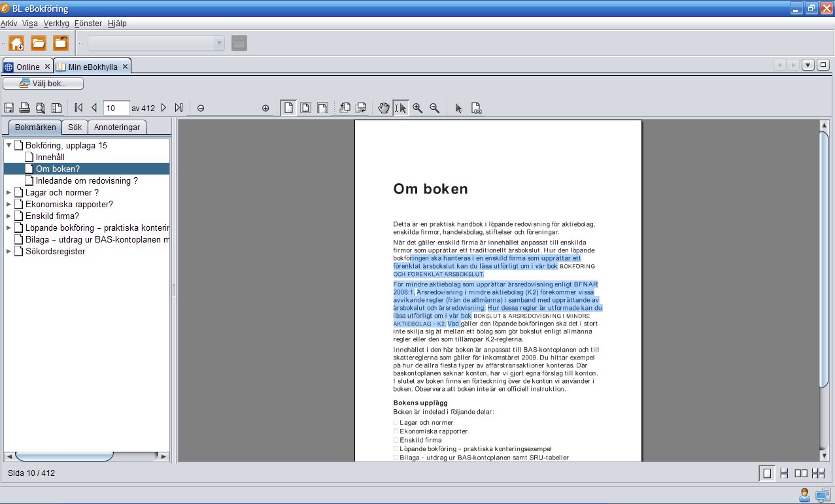Open a book with the folder icon

coord(39,42)
